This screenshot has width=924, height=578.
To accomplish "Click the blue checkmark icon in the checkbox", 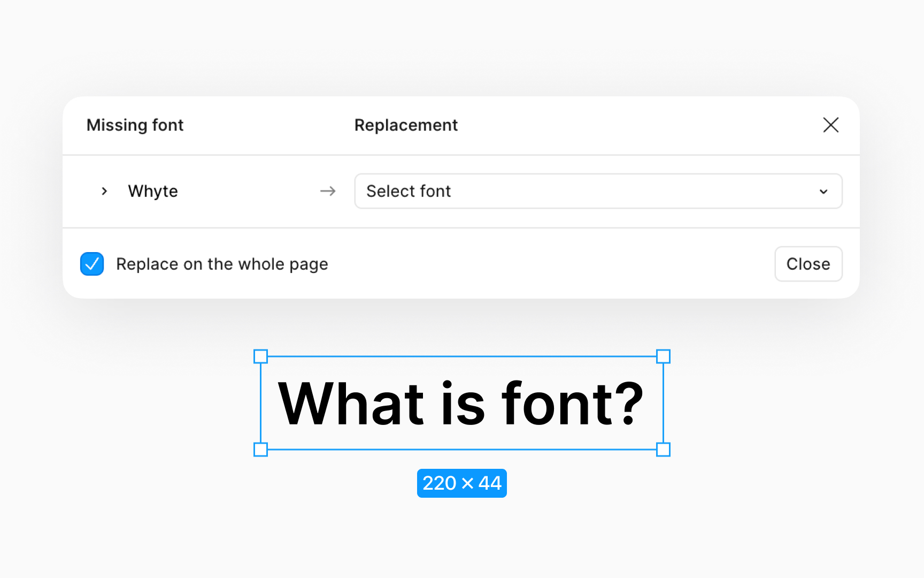I will tap(91, 264).
